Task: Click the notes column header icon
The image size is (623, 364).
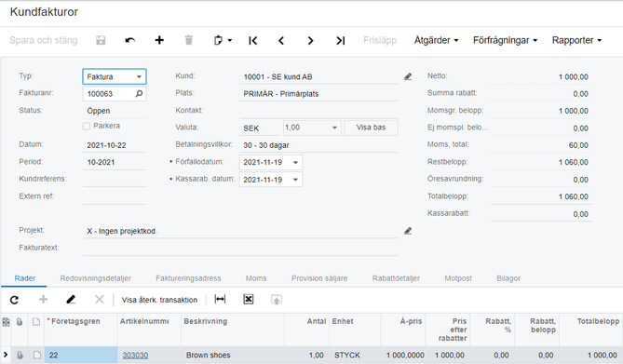Action: click(36, 322)
